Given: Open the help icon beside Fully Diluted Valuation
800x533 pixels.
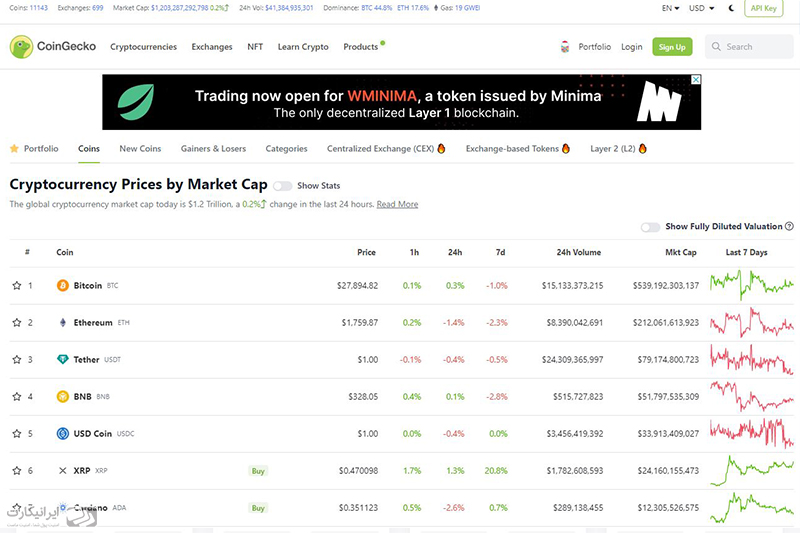Looking at the screenshot, I should click(x=789, y=226).
